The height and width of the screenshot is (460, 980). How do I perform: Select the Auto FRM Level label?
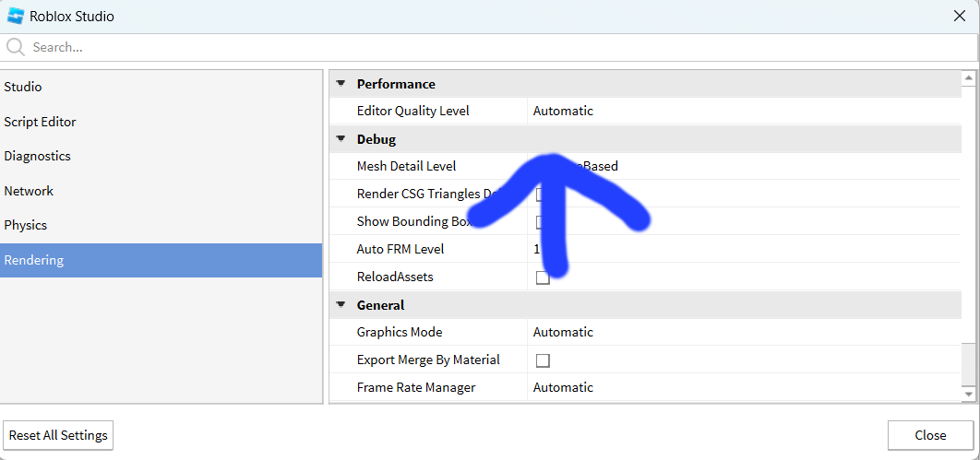point(400,249)
